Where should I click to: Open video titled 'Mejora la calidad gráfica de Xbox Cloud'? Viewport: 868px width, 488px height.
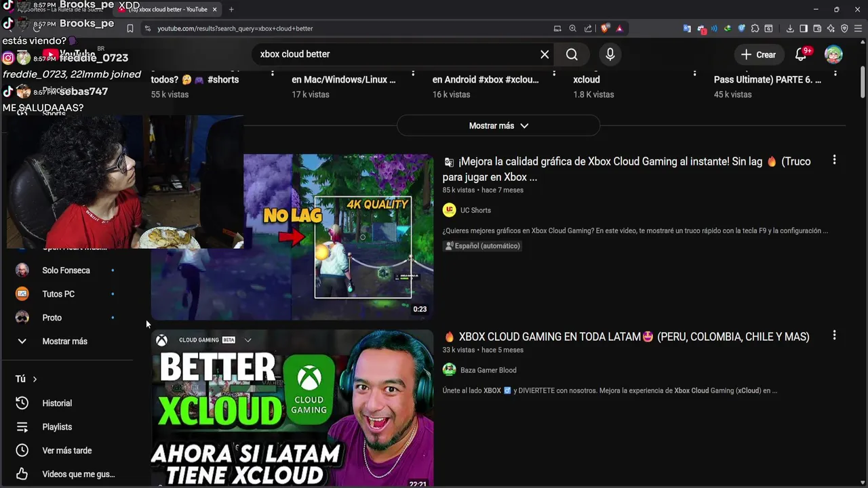pos(627,169)
